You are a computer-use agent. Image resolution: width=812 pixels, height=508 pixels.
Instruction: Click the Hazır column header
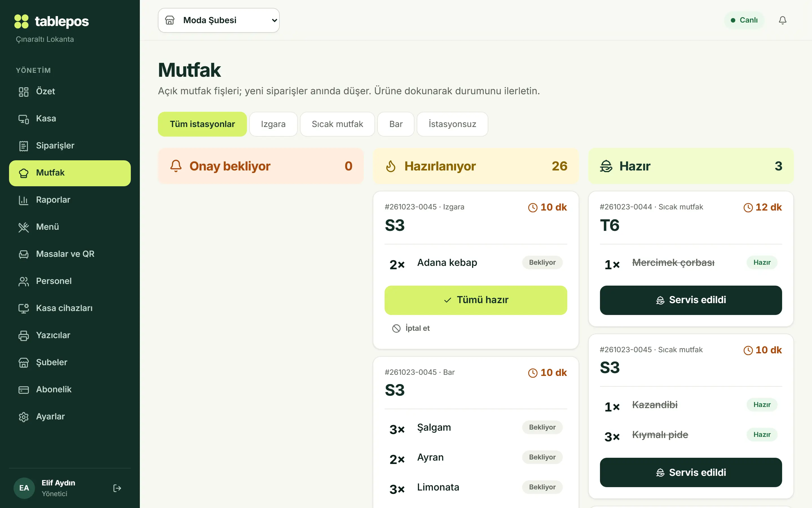[x=691, y=166]
